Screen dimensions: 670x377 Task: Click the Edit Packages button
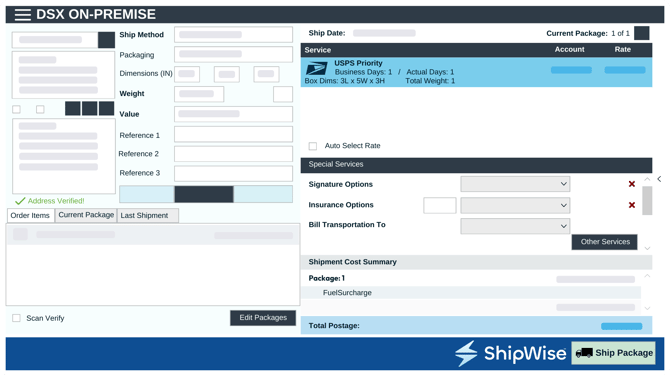(263, 318)
